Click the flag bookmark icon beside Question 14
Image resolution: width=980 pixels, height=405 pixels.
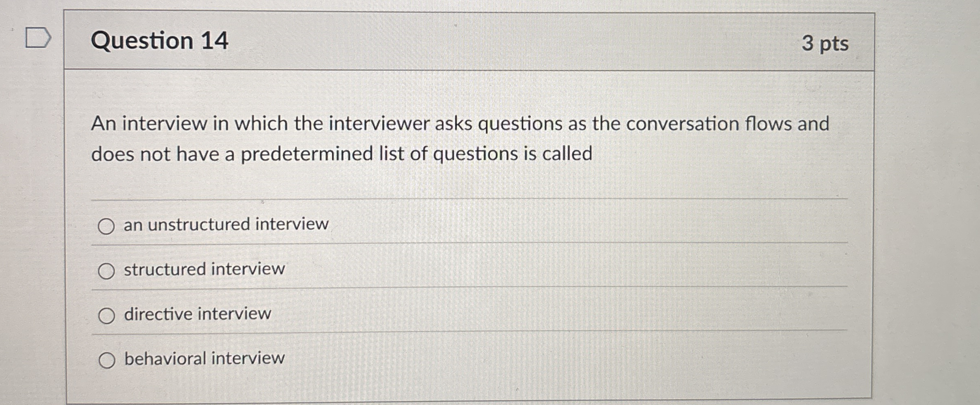(39, 38)
